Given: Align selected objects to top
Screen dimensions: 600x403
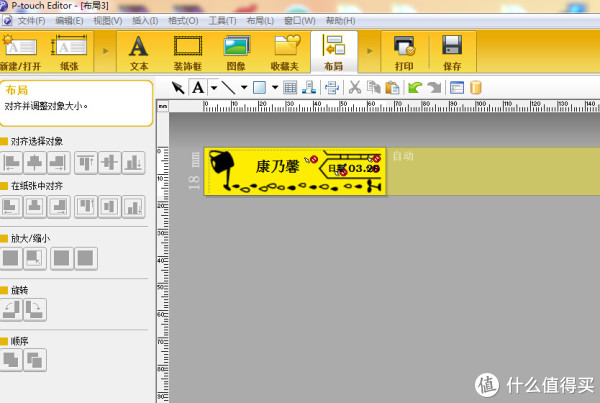Looking at the screenshot, I should [x=86, y=163].
